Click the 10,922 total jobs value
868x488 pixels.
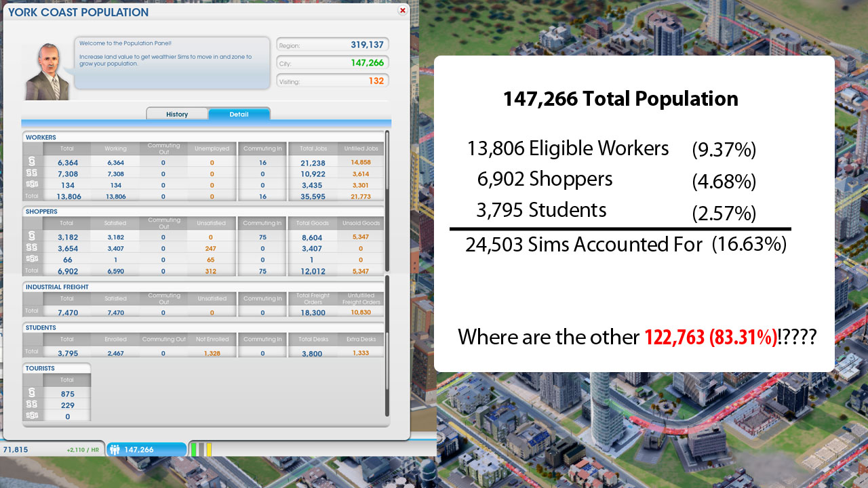tap(312, 174)
